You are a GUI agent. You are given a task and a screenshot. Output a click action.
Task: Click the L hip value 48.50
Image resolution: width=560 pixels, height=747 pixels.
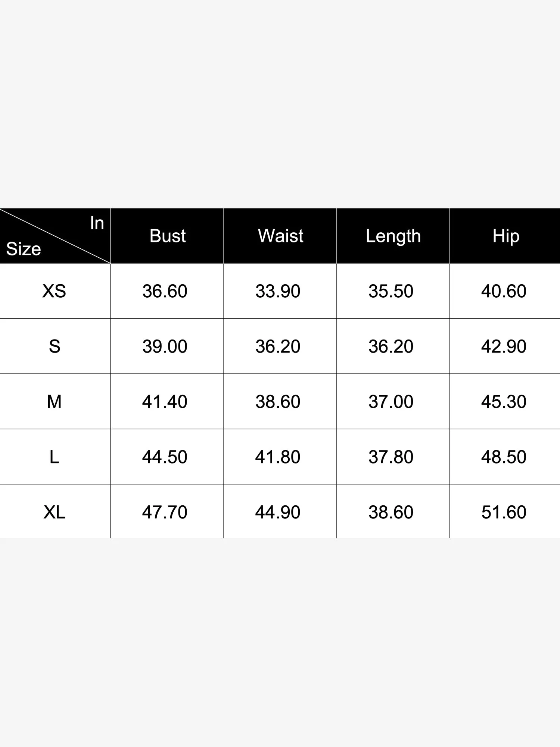coord(504,457)
